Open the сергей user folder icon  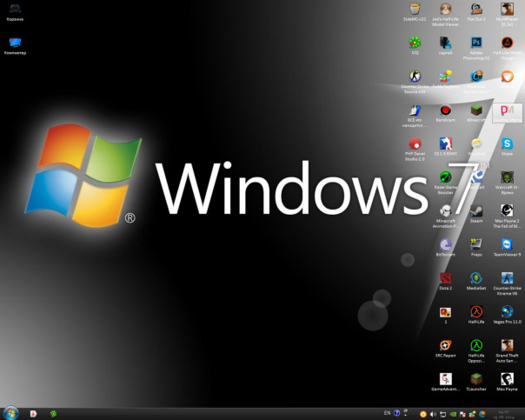[x=445, y=45]
